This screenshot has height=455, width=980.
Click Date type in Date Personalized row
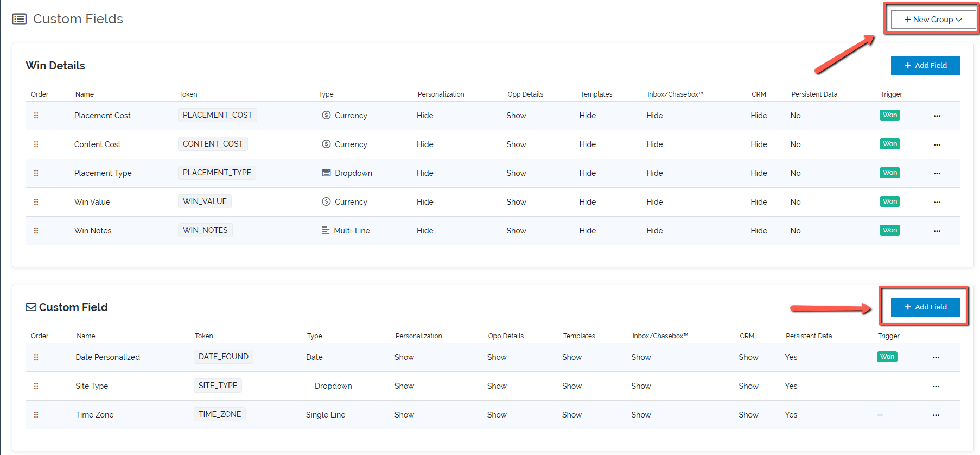(x=314, y=357)
